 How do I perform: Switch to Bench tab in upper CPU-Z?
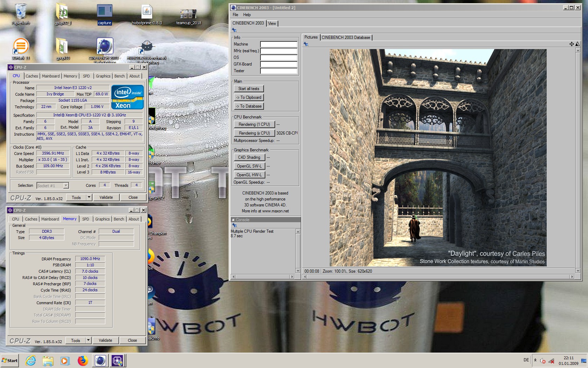(120, 76)
